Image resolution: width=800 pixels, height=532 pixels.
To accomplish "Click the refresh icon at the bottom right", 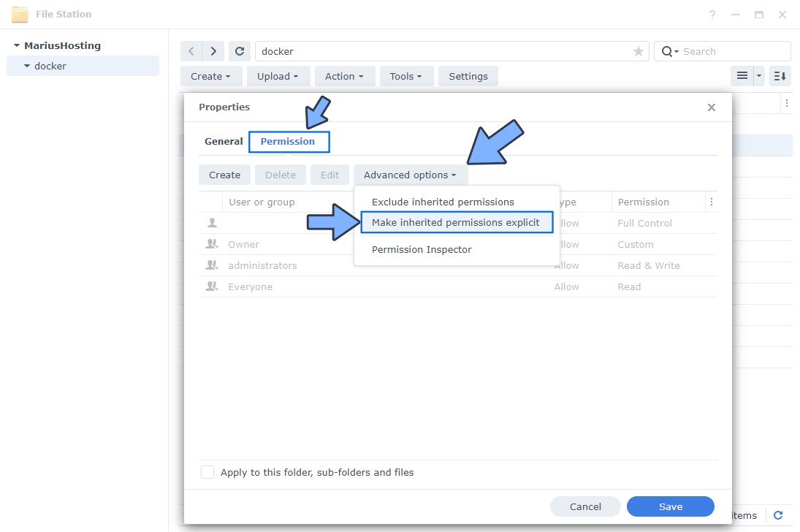I will [x=777, y=515].
